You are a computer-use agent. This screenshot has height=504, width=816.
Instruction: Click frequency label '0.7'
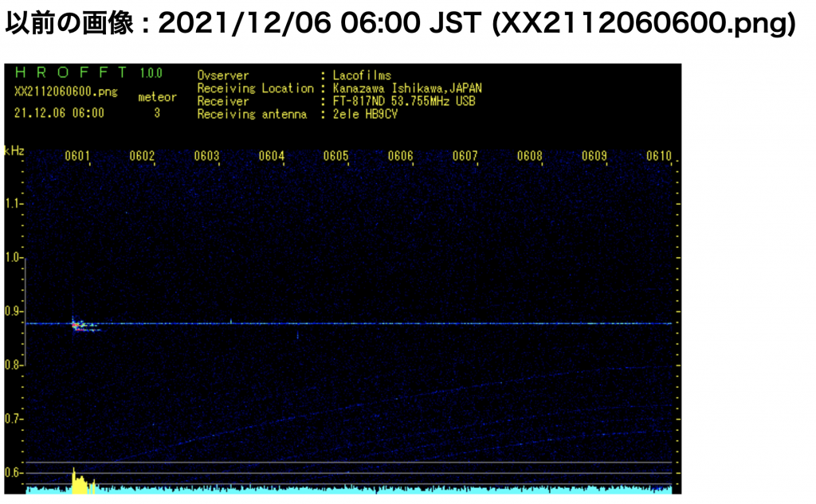tap(13, 419)
